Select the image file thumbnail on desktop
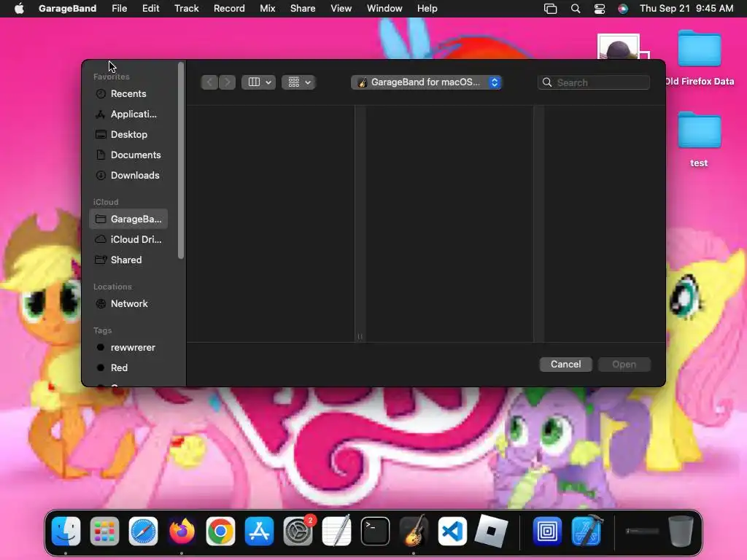This screenshot has width=747, height=560. point(619,47)
